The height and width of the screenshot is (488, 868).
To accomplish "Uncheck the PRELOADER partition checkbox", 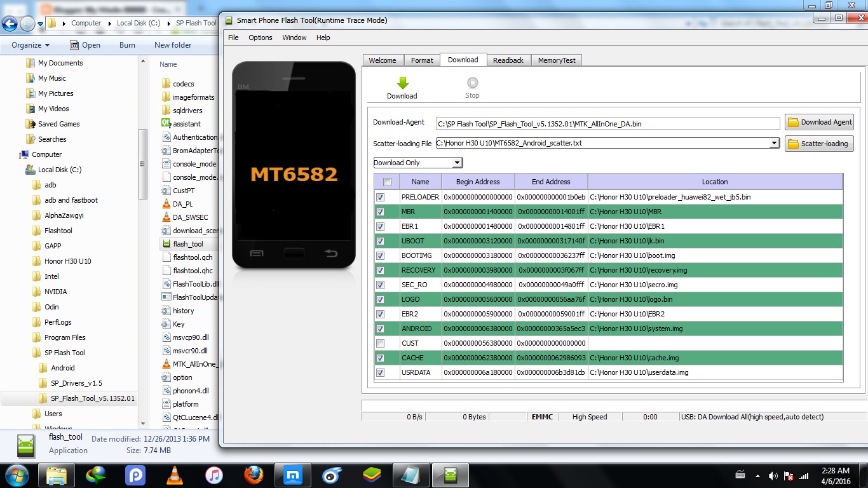I will click(x=380, y=197).
